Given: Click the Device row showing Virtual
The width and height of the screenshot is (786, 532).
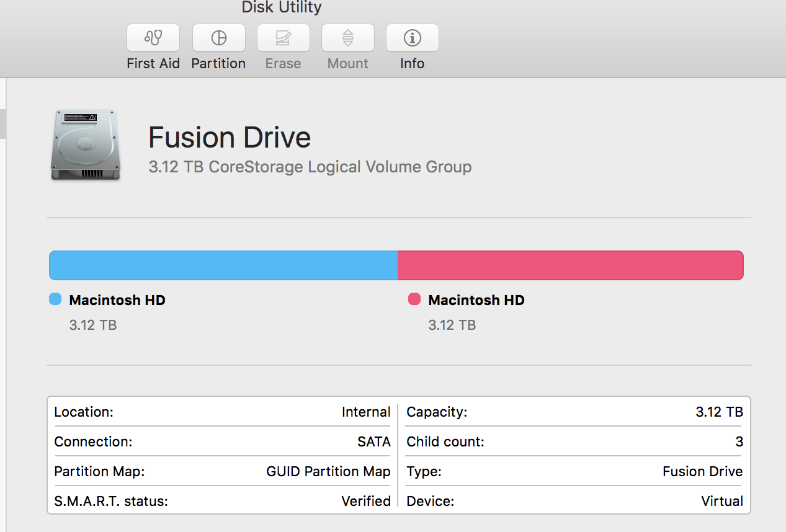Looking at the screenshot, I should point(574,501).
